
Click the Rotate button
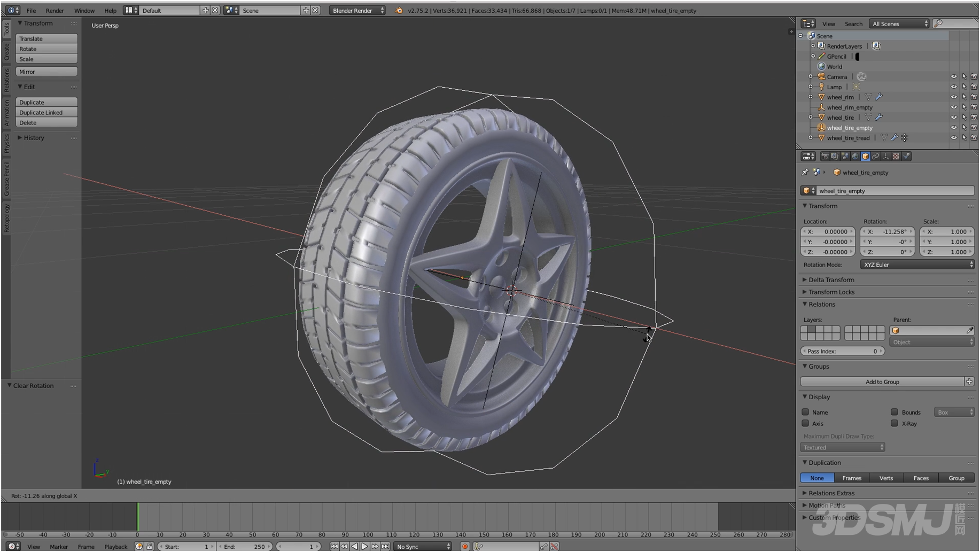tap(46, 49)
